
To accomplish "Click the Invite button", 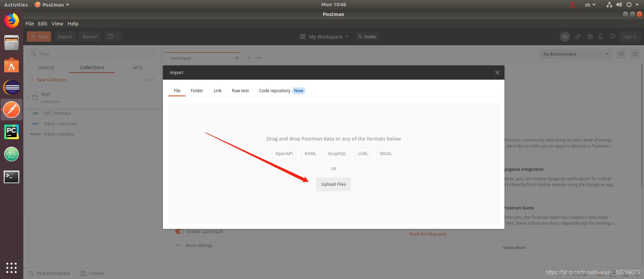I will point(367,37).
